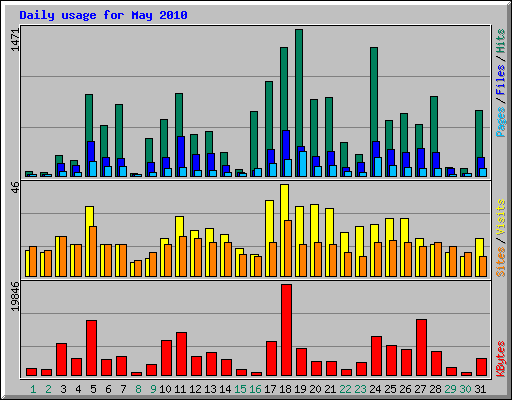Click day 29 on the date axis

pos(450,389)
